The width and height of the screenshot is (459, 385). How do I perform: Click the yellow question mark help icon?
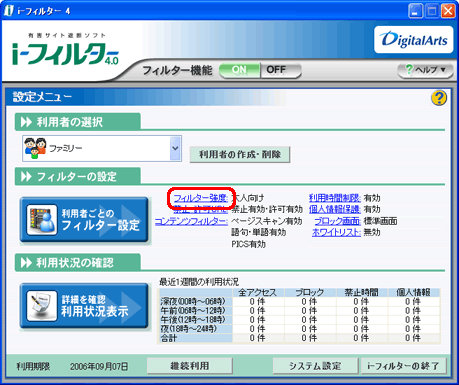point(439,98)
